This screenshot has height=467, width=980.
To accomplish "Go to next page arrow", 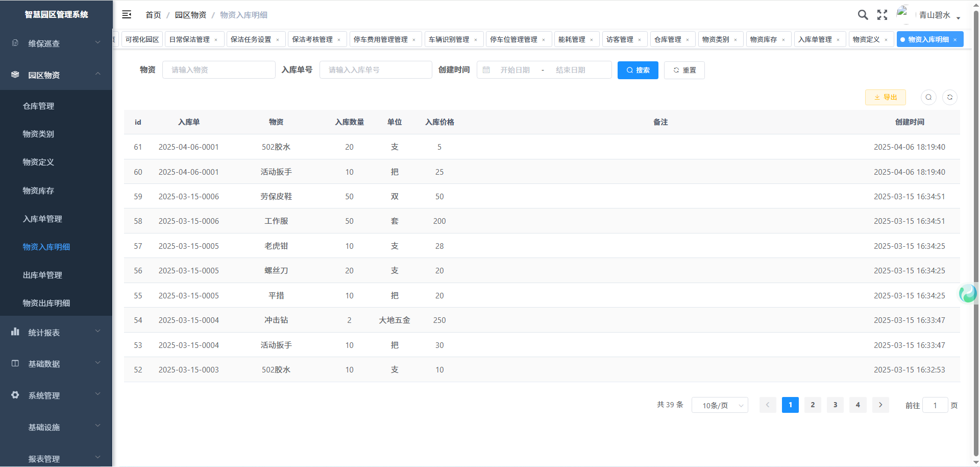I will (880, 405).
